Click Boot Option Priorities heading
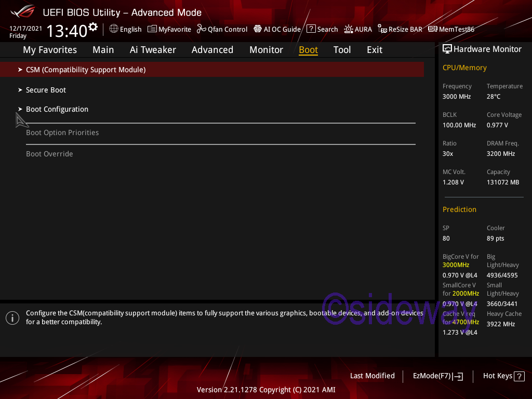Viewport: 532px width, 399px height. click(62, 132)
